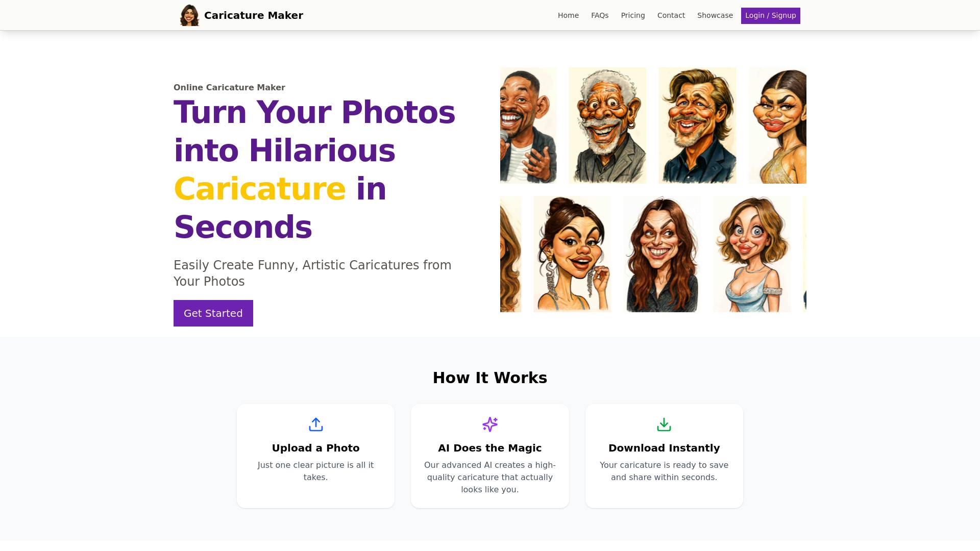Go to the Pricing page
Image resolution: width=980 pixels, height=551 pixels.
tap(633, 15)
